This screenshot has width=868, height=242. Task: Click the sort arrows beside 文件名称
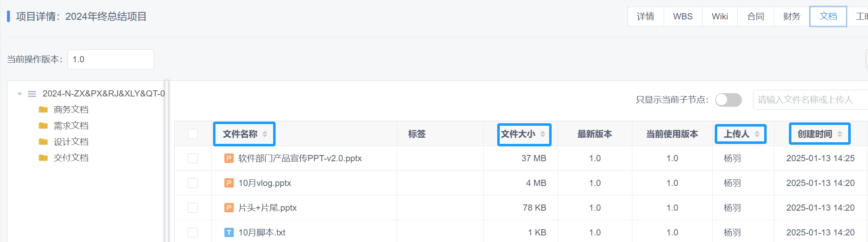click(x=265, y=134)
